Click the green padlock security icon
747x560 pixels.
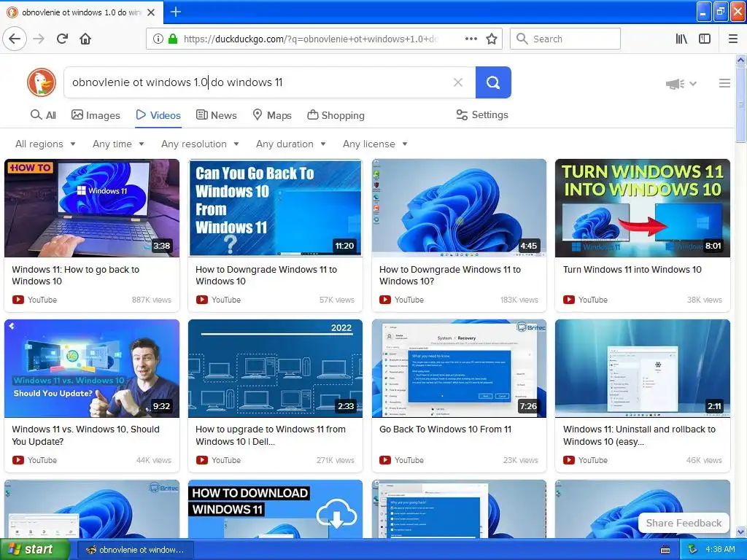[x=173, y=39]
